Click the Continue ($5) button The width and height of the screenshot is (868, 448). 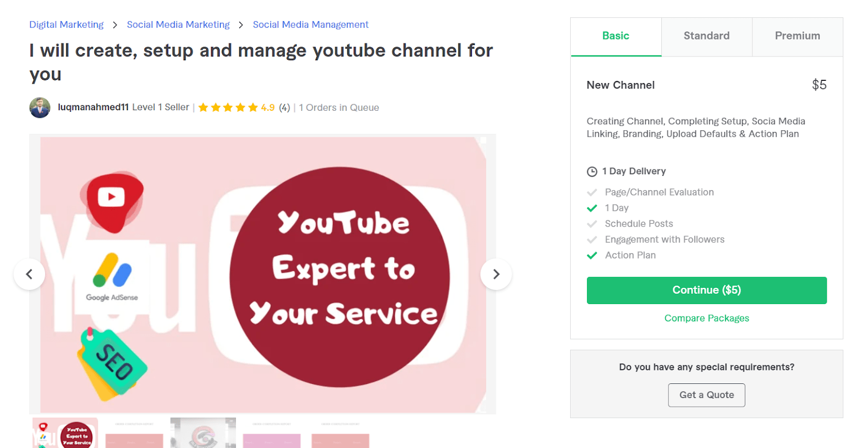706,290
